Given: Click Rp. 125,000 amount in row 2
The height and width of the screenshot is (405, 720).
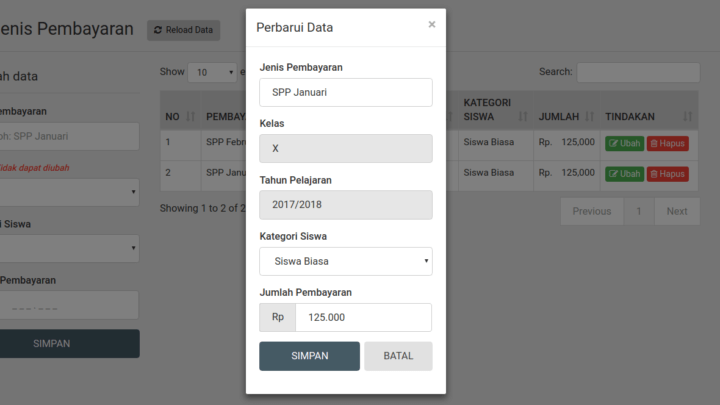Looking at the screenshot, I should [567, 173].
